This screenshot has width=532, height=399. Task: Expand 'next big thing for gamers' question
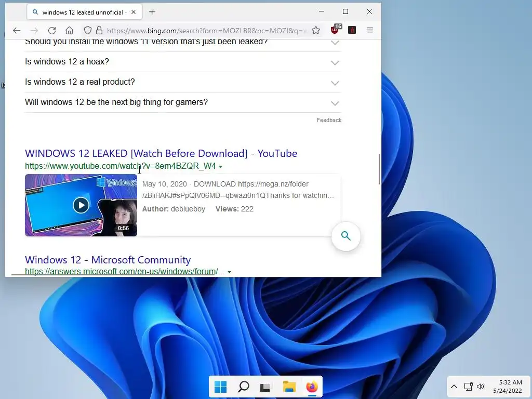tap(183, 102)
